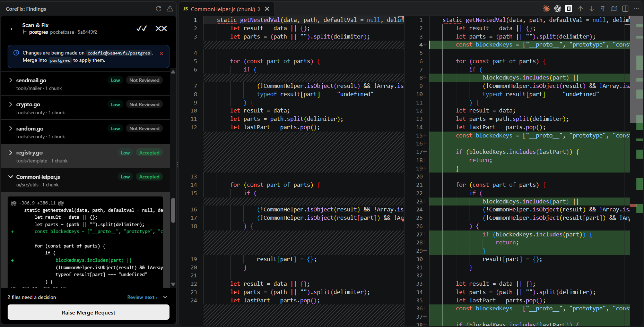The width and height of the screenshot is (644, 327).
Task: Open the Claude starburst icon in toolbar
Action: pos(546,9)
